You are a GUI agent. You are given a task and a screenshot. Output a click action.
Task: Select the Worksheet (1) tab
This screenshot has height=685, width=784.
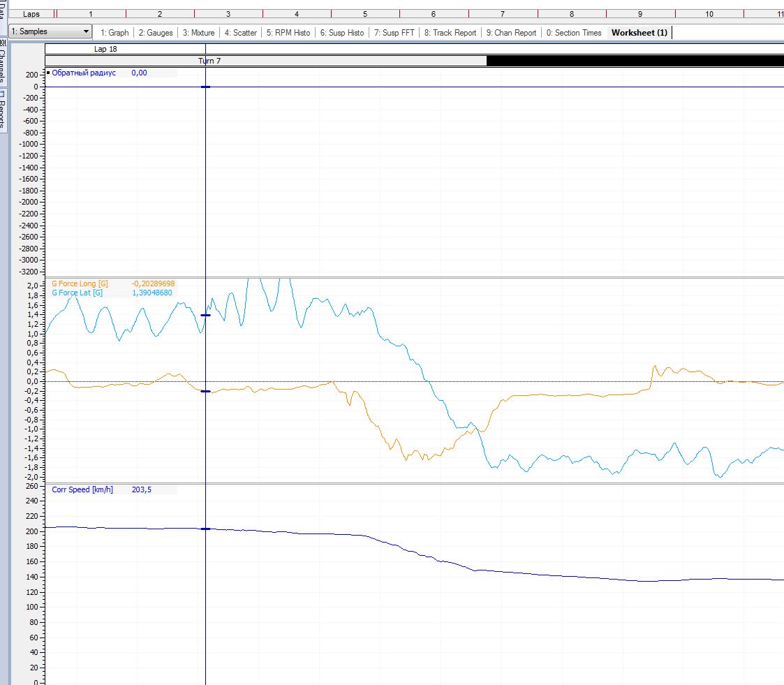pos(639,33)
